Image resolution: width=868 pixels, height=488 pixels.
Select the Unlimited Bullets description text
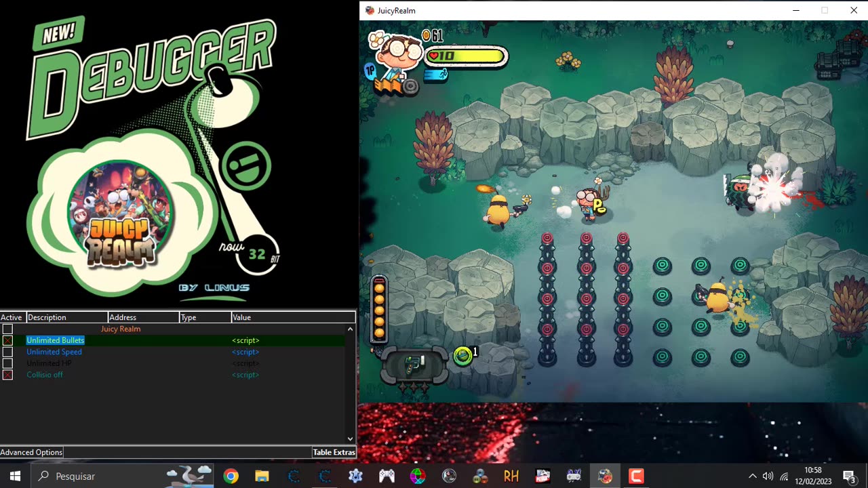click(x=56, y=340)
